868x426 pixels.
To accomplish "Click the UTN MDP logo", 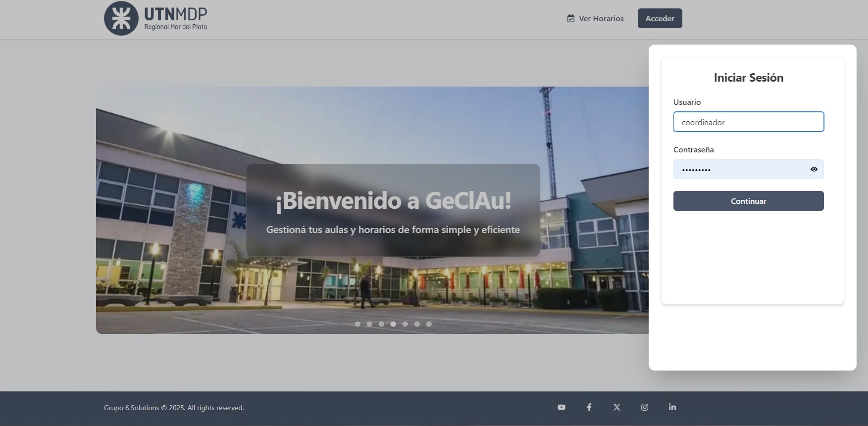I will [155, 18].
